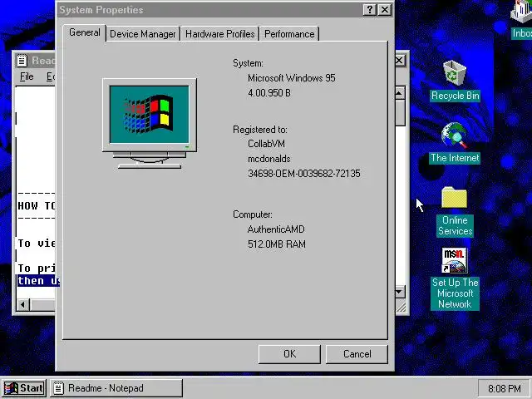Click the version text '4.00.950 B'
This screenshot has height=399, width=532.
[269, 93]
